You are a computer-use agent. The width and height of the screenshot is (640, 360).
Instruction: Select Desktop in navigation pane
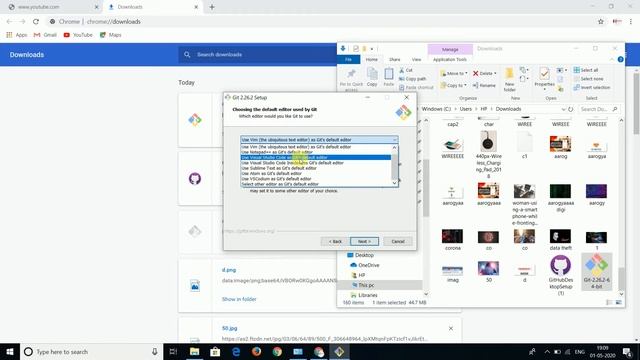click(361, 255)
